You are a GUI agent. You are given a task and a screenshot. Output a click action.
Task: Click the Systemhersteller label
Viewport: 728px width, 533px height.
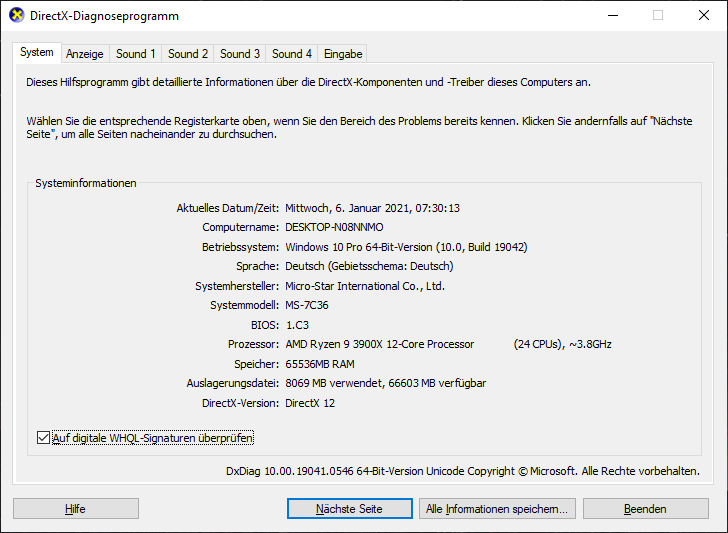tap(237, 286)
